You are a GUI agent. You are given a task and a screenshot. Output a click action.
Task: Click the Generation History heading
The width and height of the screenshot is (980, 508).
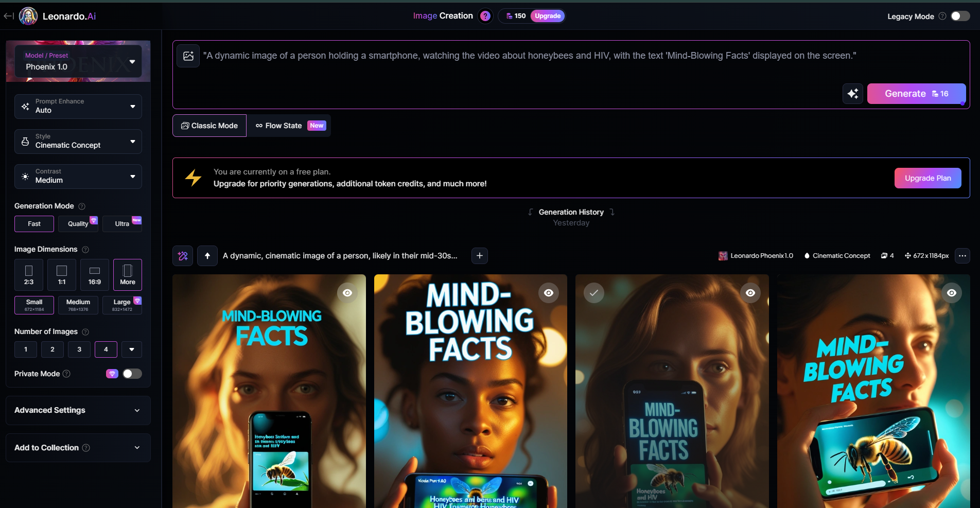[571, 212]
